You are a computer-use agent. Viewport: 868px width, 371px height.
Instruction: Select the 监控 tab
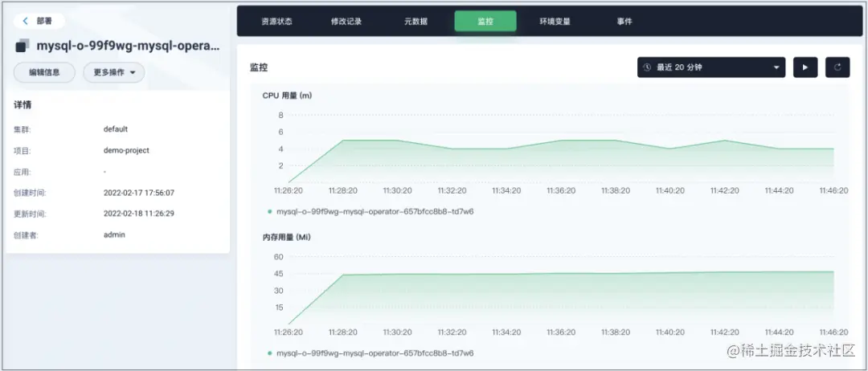point(485,22)
